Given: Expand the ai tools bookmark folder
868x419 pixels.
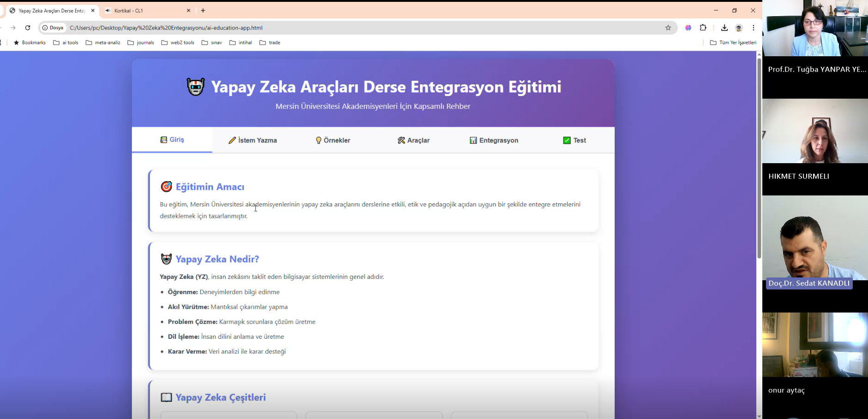Looking at the screenshot, I should point(66,42).
